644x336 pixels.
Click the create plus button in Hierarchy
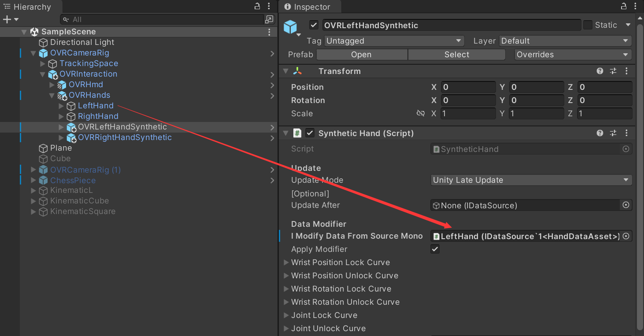click(7, 19)
